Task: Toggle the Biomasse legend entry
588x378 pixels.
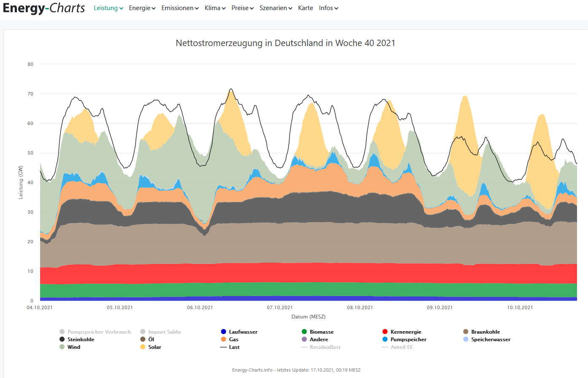Action: tap(318, 332)
